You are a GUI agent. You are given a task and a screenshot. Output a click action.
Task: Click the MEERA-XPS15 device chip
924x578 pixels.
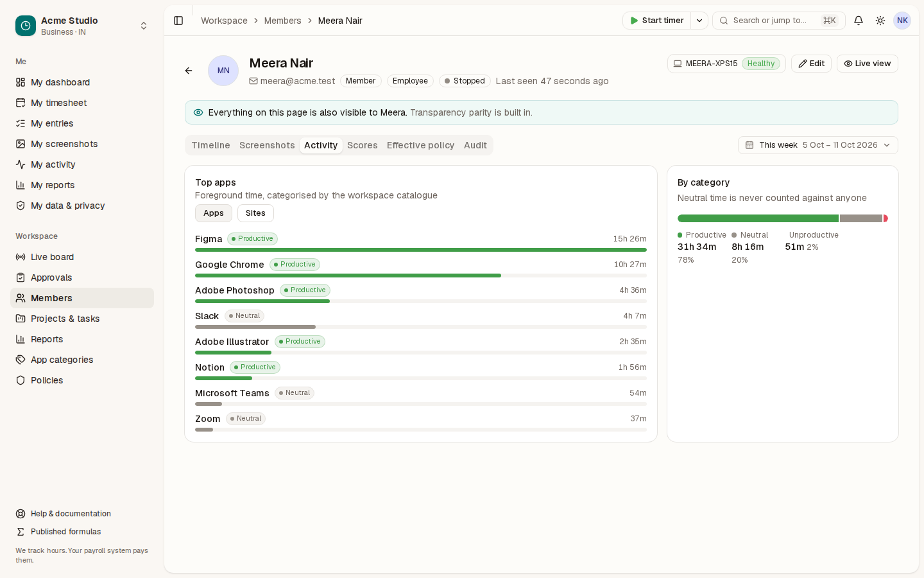(x=726, y=64)
